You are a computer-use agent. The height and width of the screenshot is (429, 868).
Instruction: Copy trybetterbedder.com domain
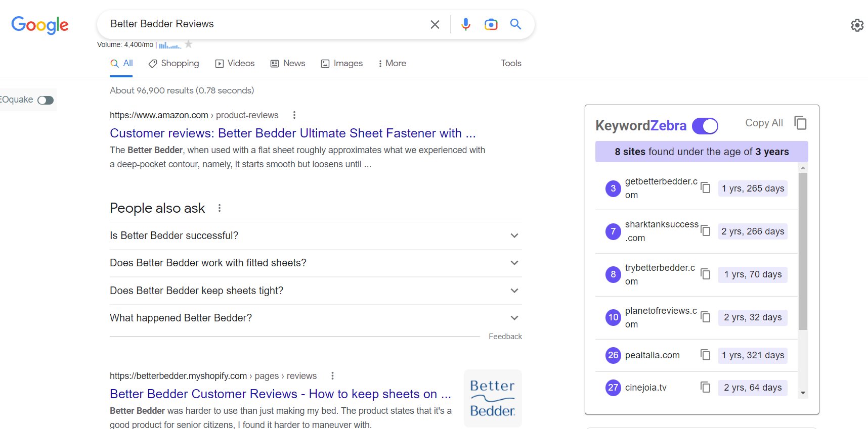[x=706, y=274]
